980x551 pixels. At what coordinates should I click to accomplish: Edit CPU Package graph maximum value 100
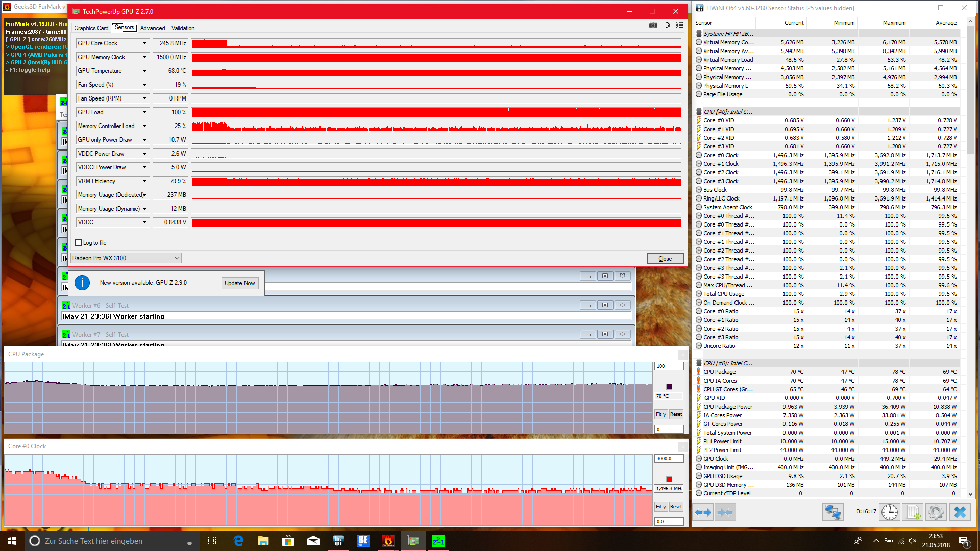pos(669,366)
